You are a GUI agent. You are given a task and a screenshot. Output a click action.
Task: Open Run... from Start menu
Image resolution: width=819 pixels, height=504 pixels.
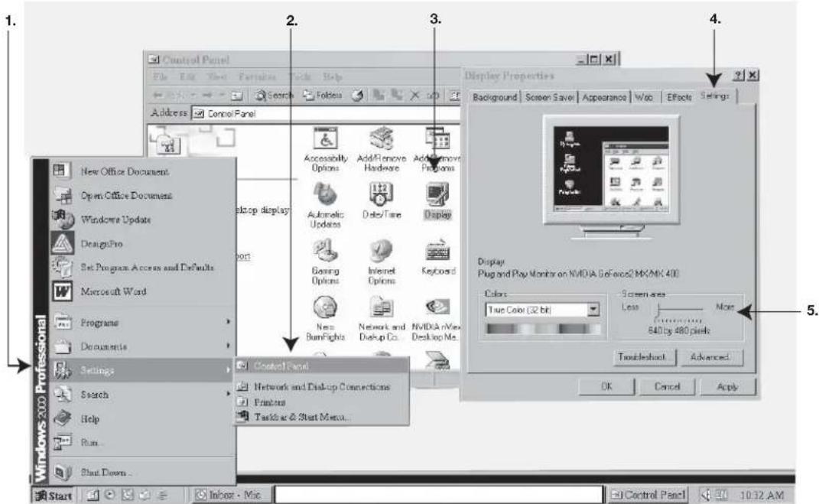[142, 442]
